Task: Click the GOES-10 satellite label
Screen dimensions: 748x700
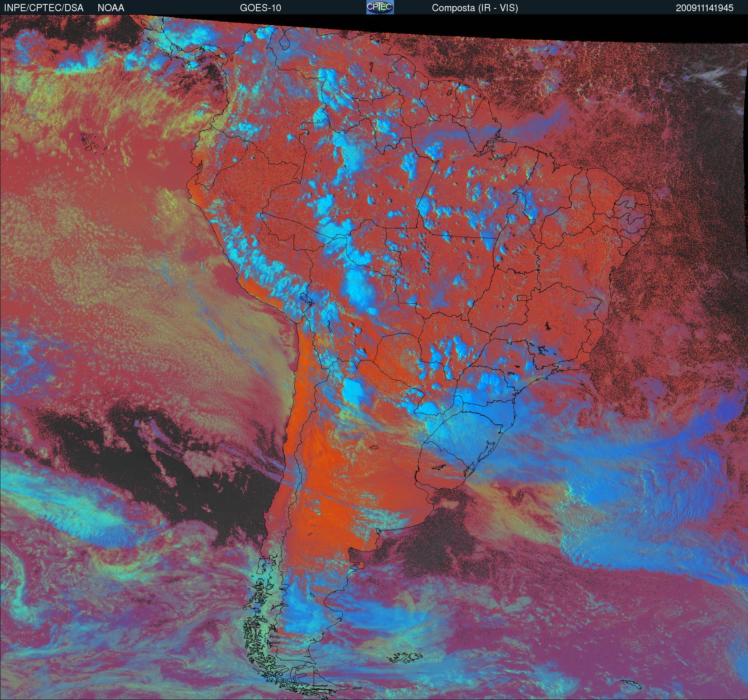Action: 260,8
